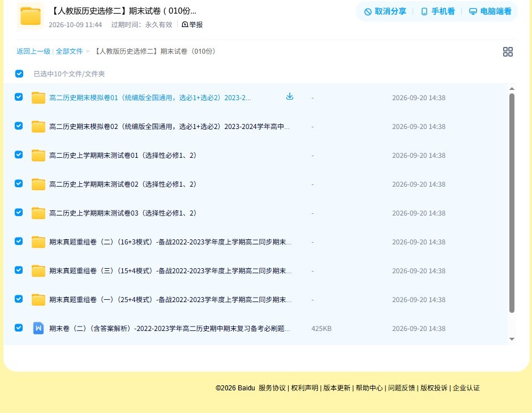
Task: Uncheck 期末真题重组卷（一）checkbox
Action: [x=19, y=299]
